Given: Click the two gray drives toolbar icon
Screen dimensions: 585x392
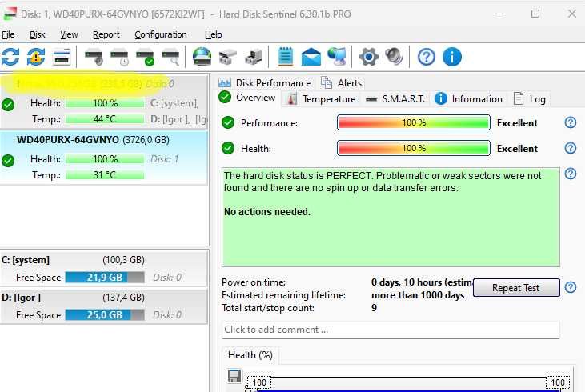Looking at the screenshot, I should pos(227,57).
